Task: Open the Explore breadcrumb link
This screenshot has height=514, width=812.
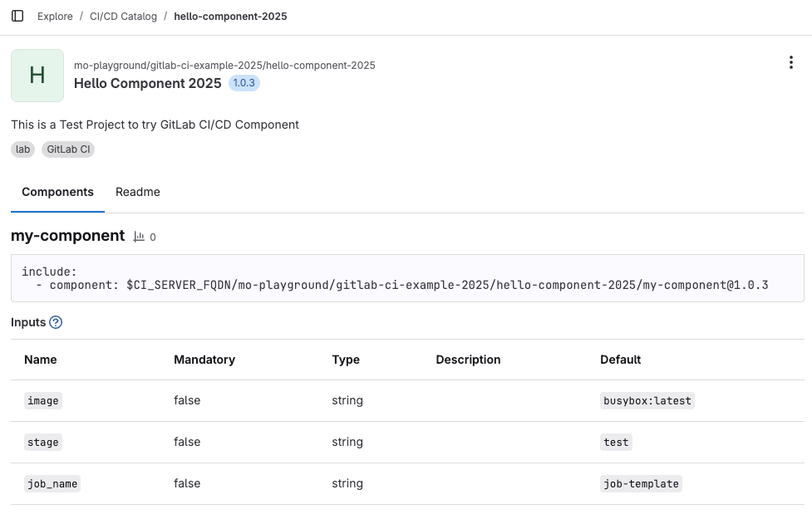Action: tap(55, 16)
